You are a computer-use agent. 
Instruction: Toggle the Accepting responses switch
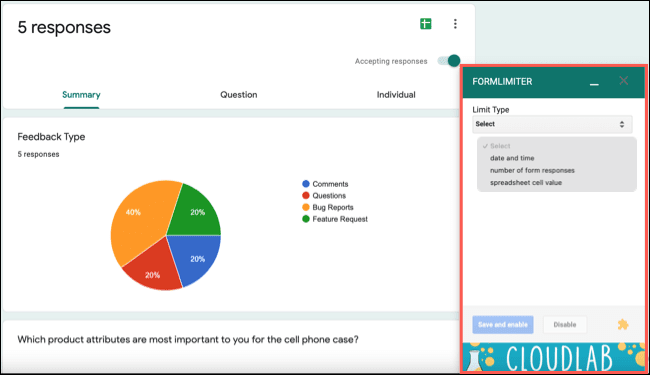click(x=449, y=61)
